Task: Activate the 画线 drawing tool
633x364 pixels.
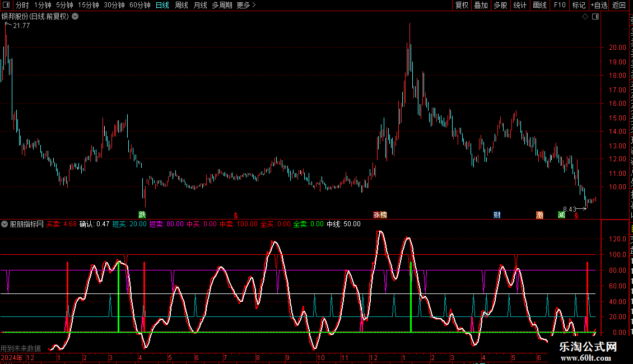Action: 539,5
